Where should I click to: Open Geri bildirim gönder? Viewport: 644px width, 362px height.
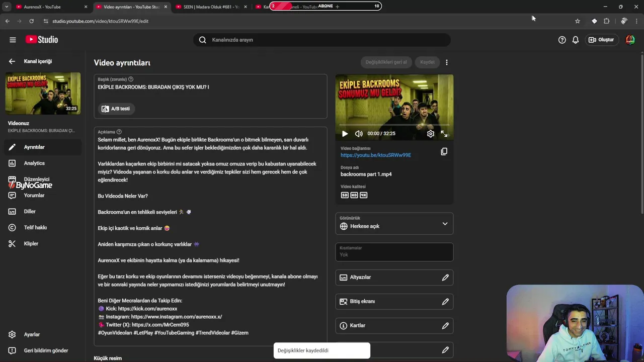pyautogui.click(x=43, y=351)
